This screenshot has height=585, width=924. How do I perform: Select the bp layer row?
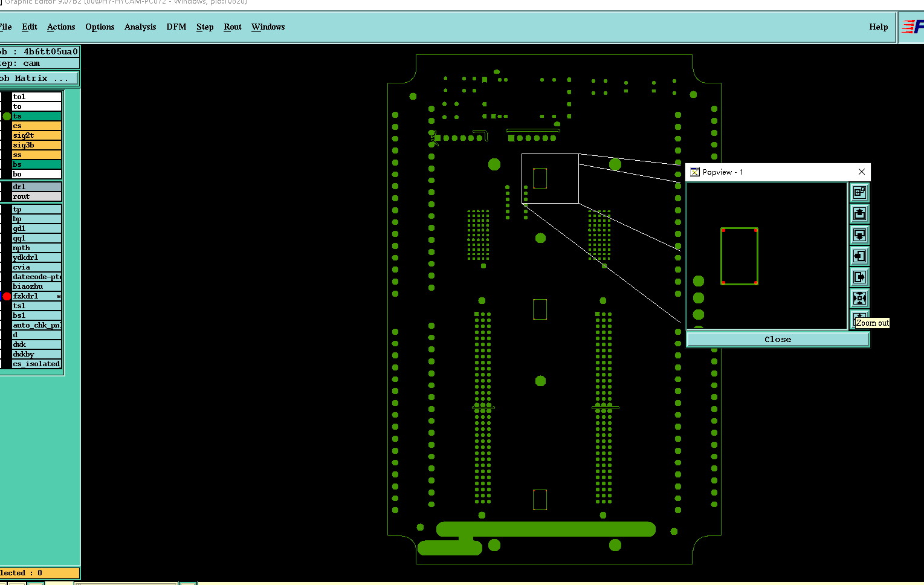pyautogui.click(x=37, y=219)
